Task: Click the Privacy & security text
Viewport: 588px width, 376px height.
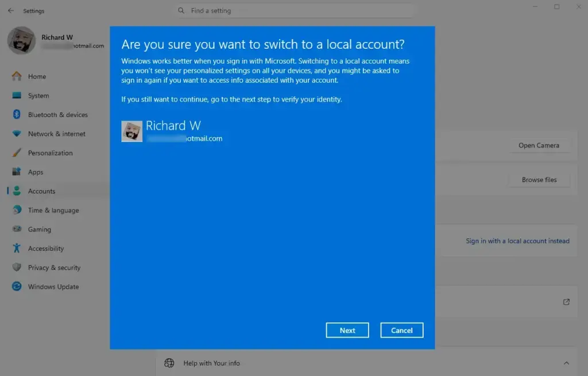Action: tap(54, 268)
